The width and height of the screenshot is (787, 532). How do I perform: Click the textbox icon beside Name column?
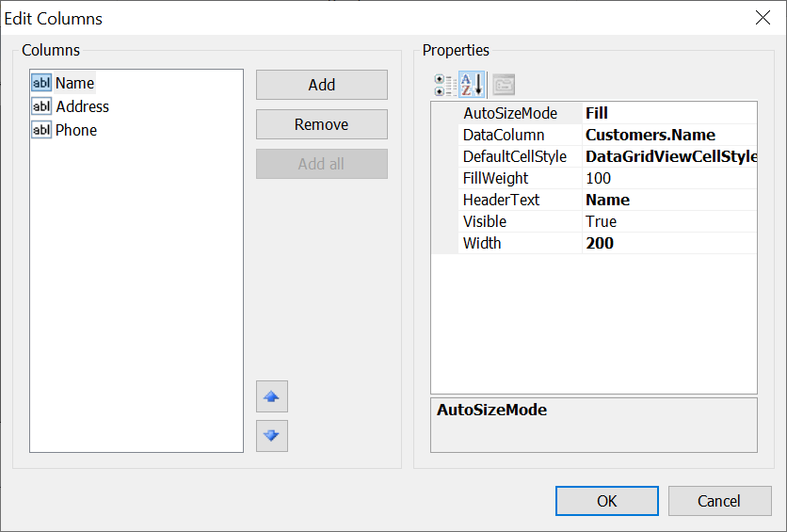point(41,82)
